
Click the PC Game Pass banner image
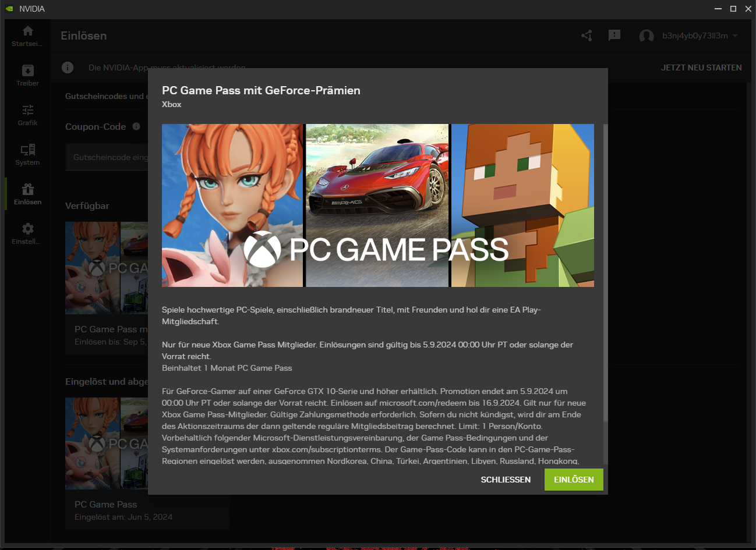click(x=378, y=205)
